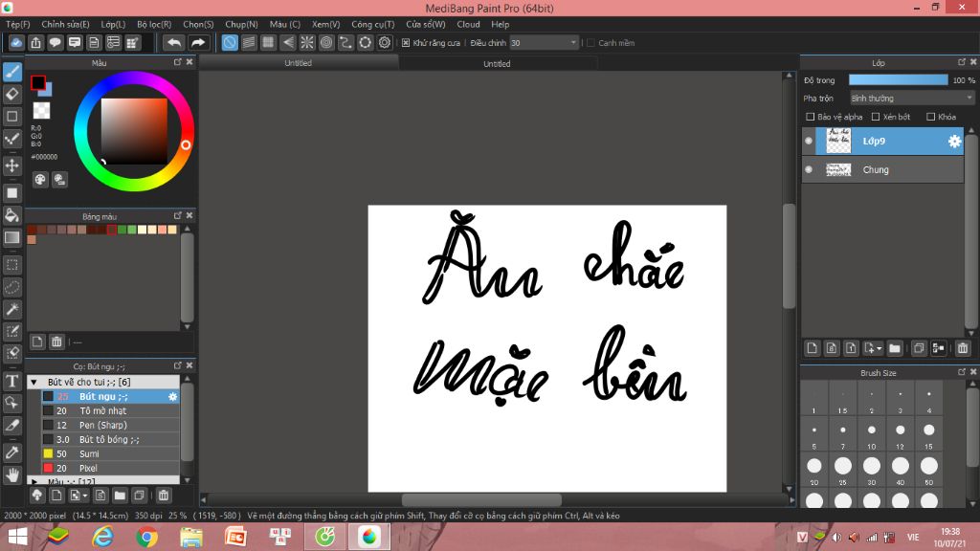Delete the layer with the trash icon
The height and width of the screenshot is (551, 980).
click(963, 348)
